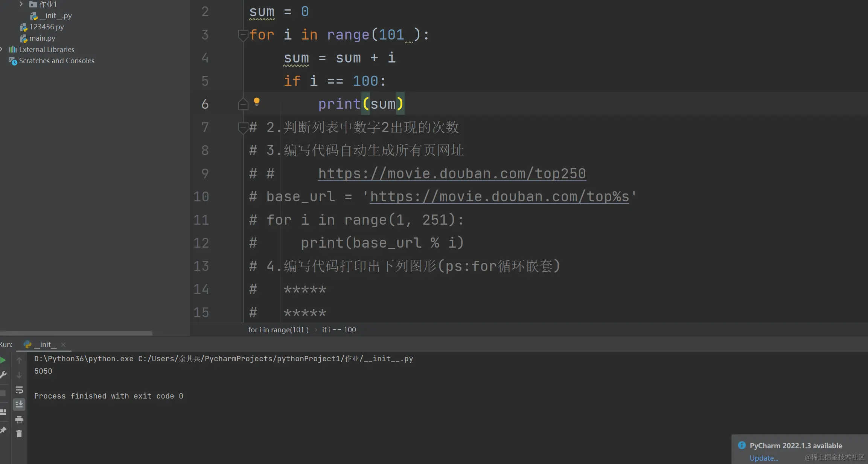The width and height of the screenshot is (868, 464).
Task: Click the Update... link
Action: point(763,458)
